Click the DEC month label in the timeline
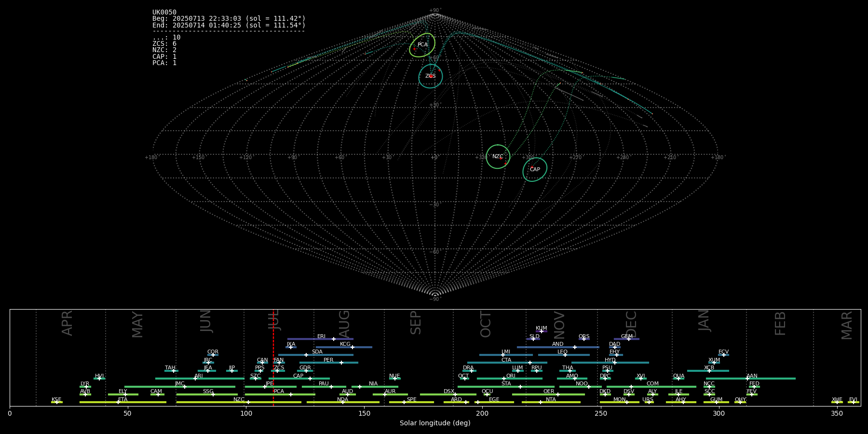868x434 pixels. [631, 325]
